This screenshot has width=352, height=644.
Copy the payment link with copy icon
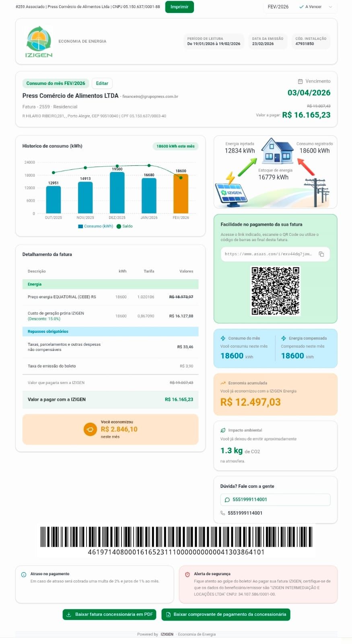click(321, 254)
